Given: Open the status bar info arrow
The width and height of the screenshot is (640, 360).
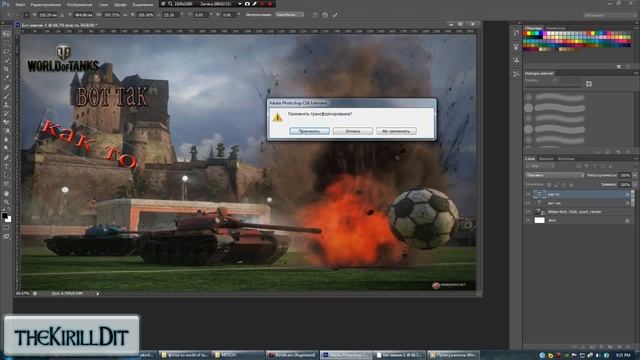Looking at the screenshot, I should tap(98, 293).
